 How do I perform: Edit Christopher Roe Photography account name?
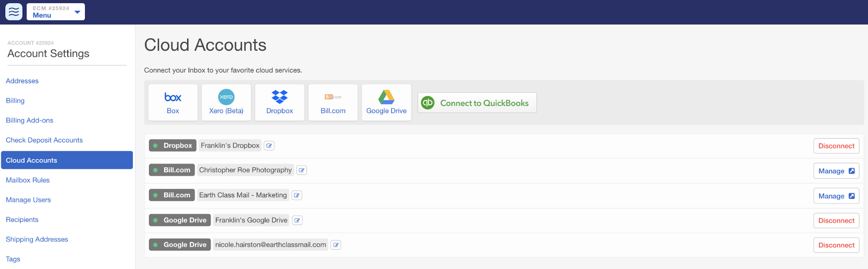click(x=302, y=171)
